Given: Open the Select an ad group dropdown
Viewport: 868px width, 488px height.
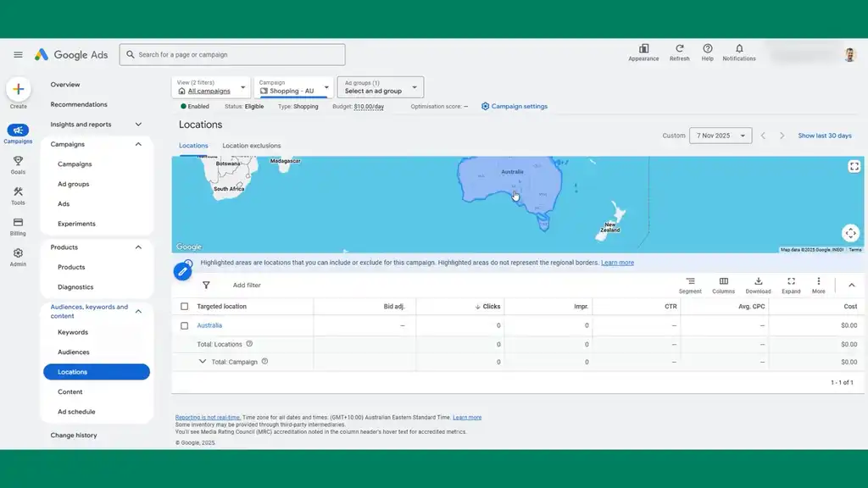Looking at the screenshot, I should [x=381, y=87].
